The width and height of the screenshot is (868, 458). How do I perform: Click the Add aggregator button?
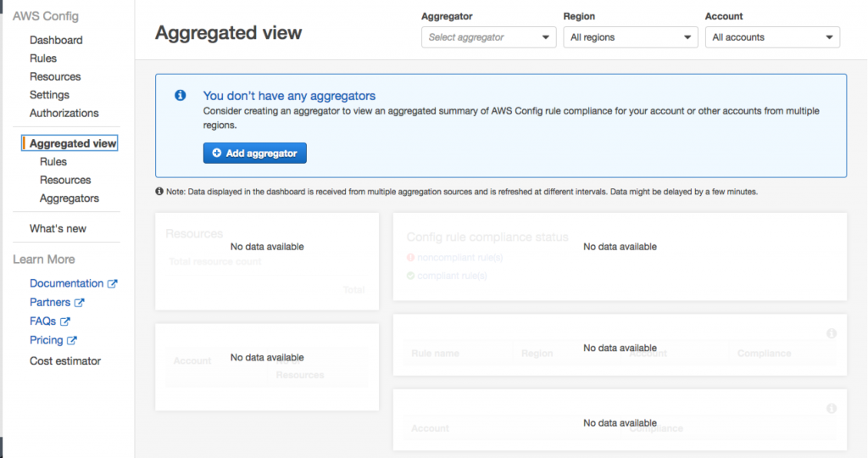click(x=254, y=154)
